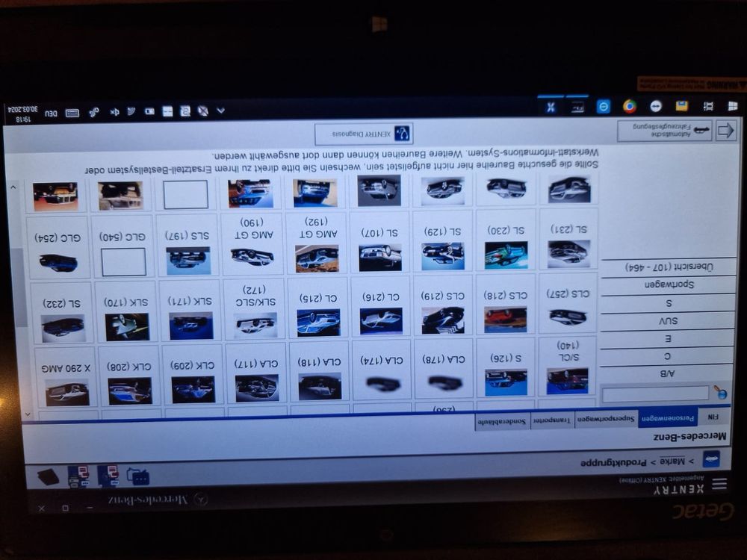Switch to the Sonderabläufe tab
This screenshot has width=747, height=560.
[502, 421]
